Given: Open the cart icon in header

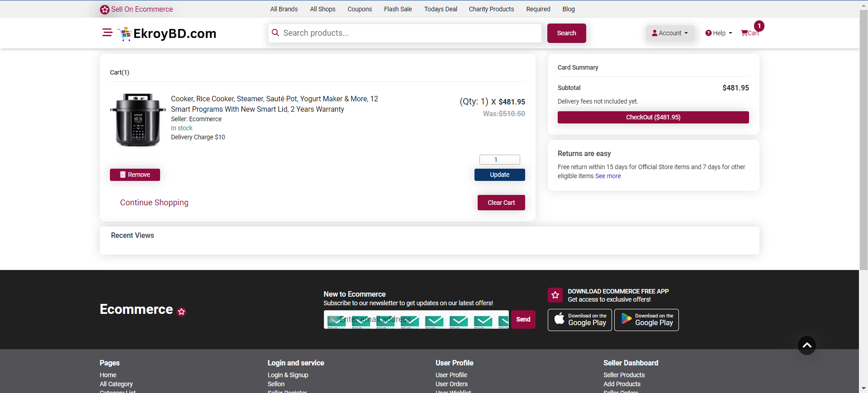Looking at the screenshot, I should click(x=749, y=33).
